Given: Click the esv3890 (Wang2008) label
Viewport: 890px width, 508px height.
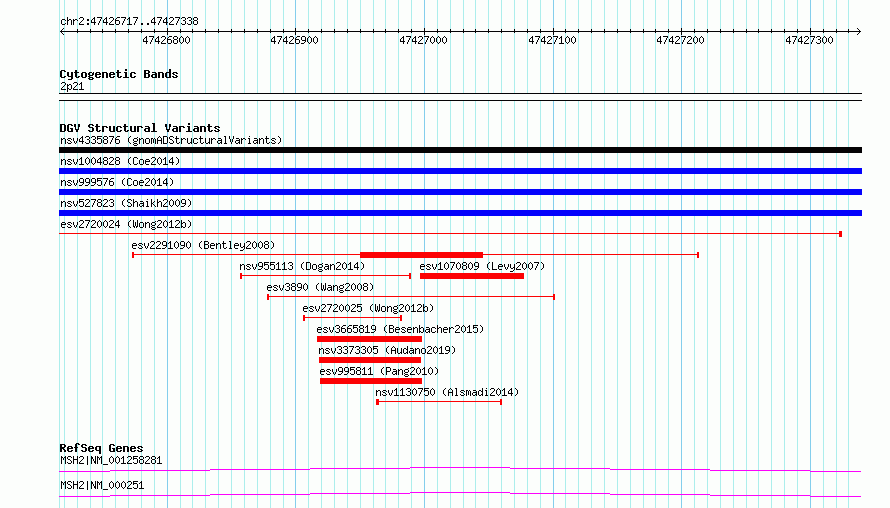Looking at the screenshot, I should click(x=320, y=287).
